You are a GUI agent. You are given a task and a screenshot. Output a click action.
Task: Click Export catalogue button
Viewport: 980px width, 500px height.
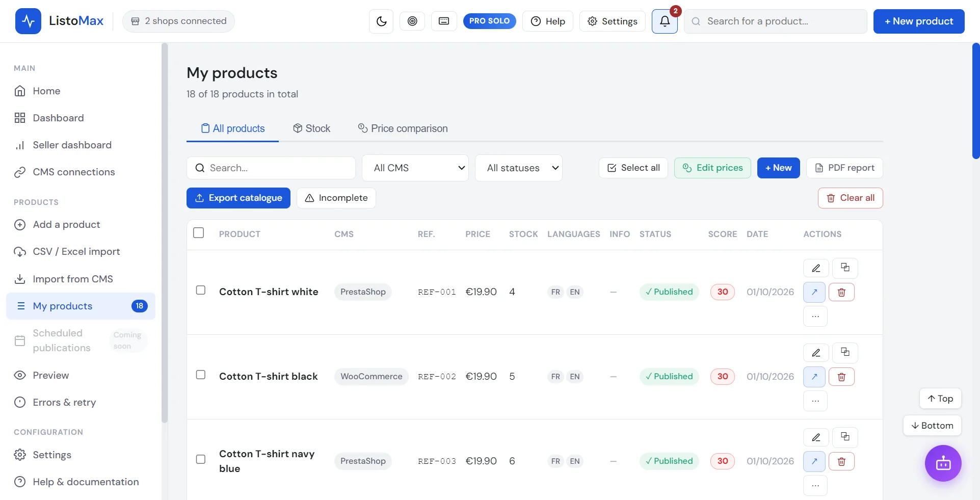point(238,198)
